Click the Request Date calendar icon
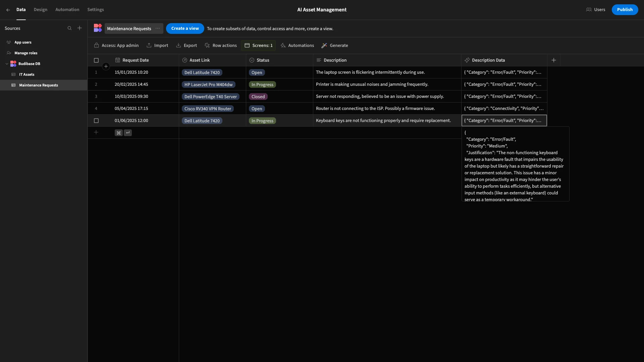The image size is (644, 362). [x=117, y=60]
